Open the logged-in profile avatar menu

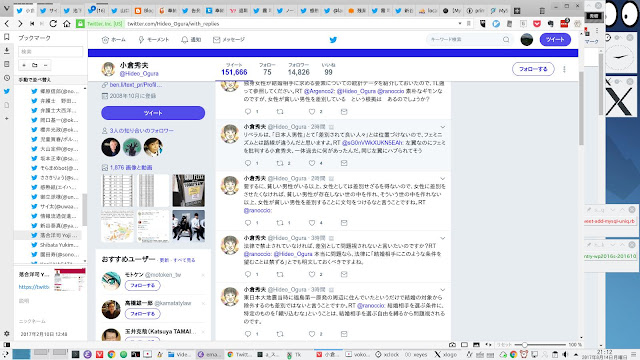527,40
